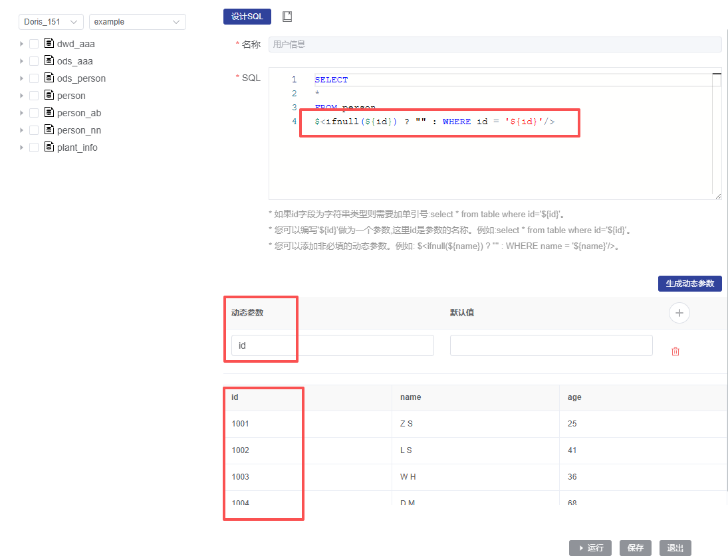This screenshot has width=728, height=560.
Task: Expand the dwd_aaa tree node
Action: coord(22,44)
